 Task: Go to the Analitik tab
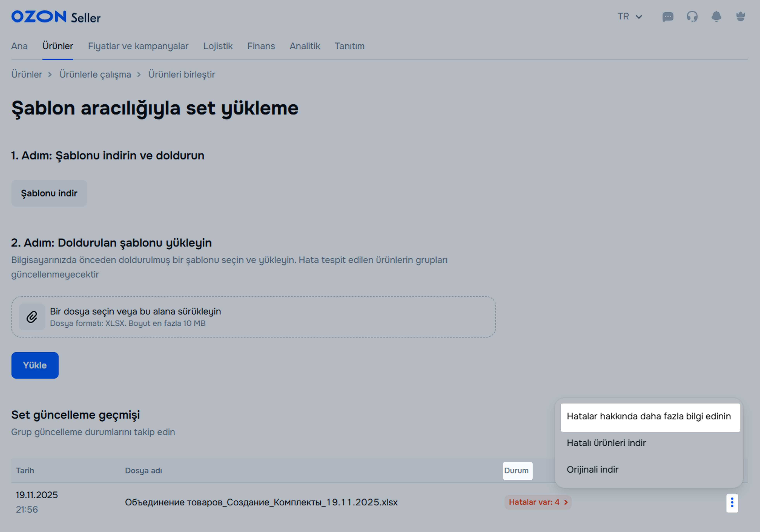tap(305, 46)
